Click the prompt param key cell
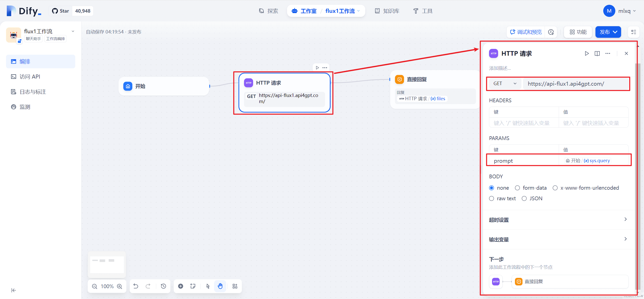Screen dimensions: 644x299 tap(524, 161)
